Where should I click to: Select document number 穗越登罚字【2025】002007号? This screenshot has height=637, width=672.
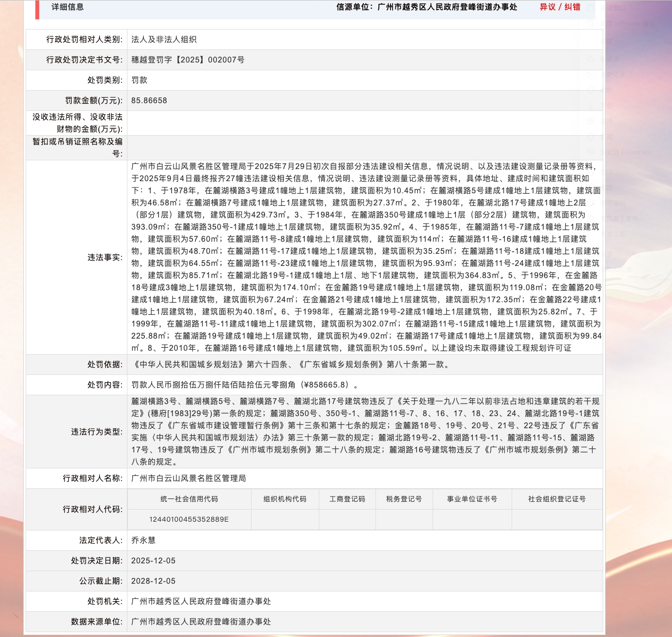188,60
